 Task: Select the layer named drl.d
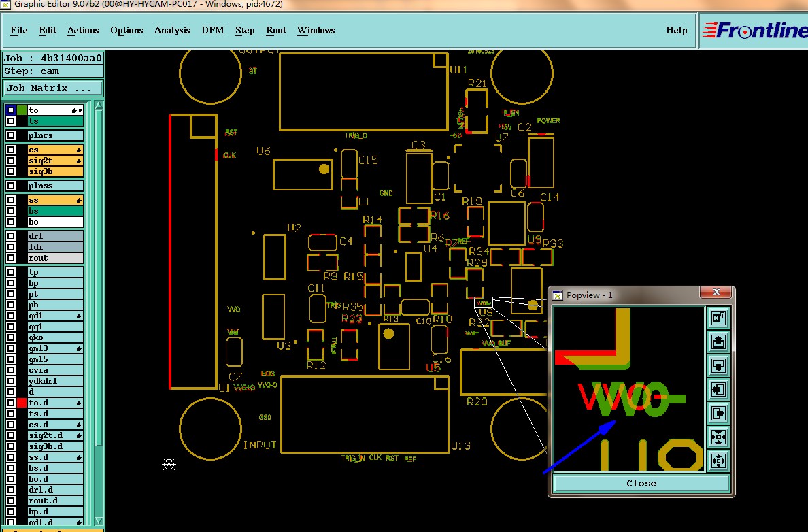tap(55, 490)
